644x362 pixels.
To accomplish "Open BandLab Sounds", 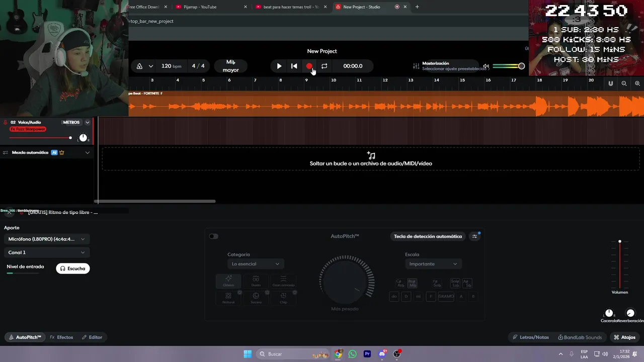I will (x=580, y=337).
